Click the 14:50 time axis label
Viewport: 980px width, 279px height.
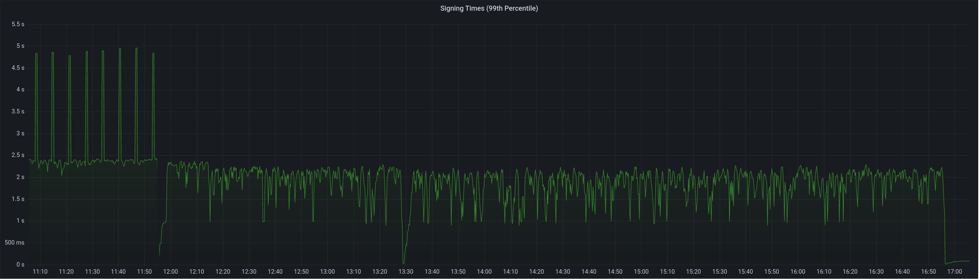pyautogui.click(x=615, y=272)
